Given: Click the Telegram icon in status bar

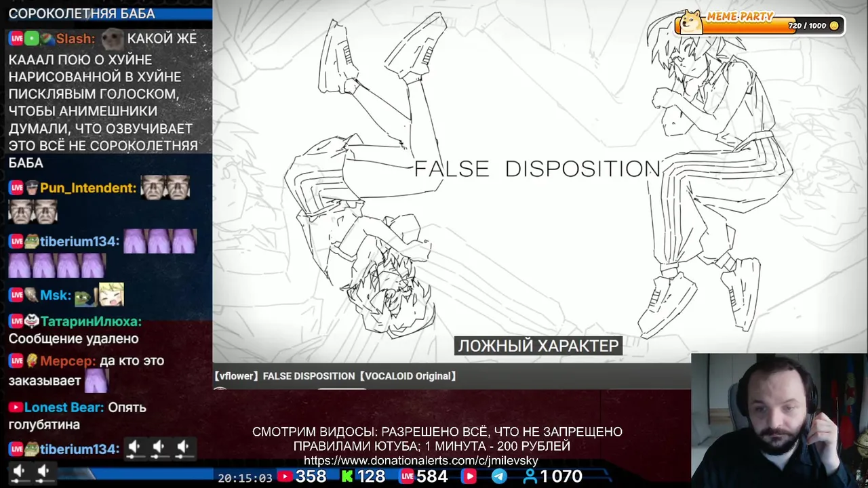Looking at the screenshot, I should tap(499, 476).
